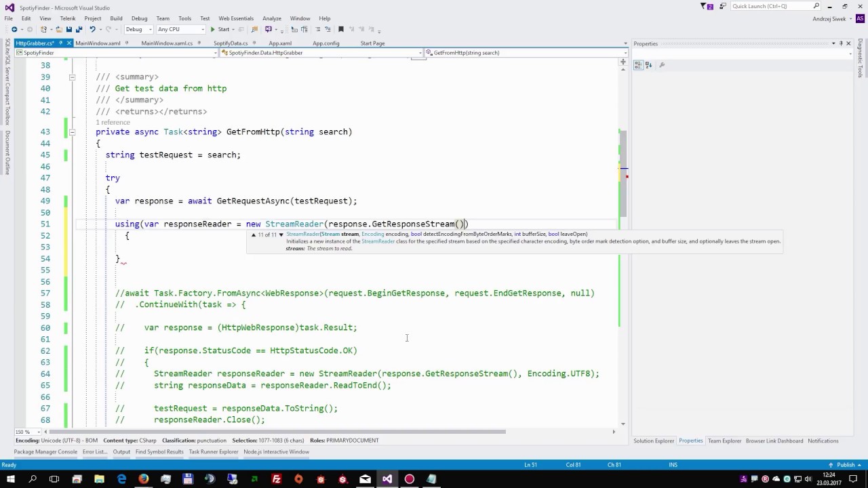868x488 pixels.
Task: Open the Task Runner Explorer tab
Action: [x=214, y=452]
